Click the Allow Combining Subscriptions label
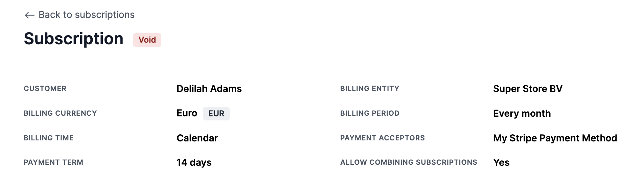This screenshot has width=644, height=182. pyautogui.click(x=409, y=162)
